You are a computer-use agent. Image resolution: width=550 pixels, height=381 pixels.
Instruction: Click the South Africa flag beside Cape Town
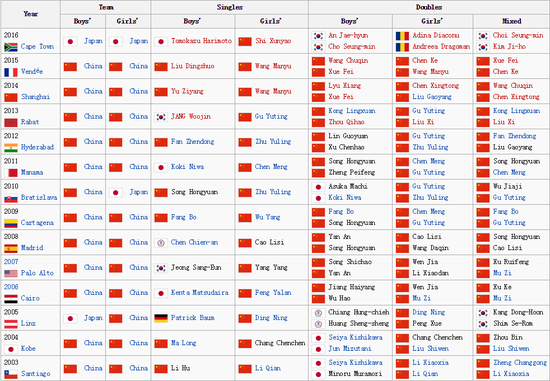click(11, 47)
